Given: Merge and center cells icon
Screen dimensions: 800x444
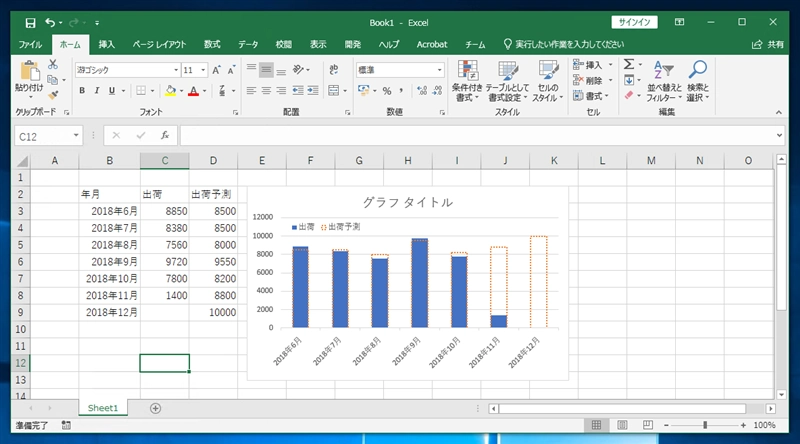Looking at the screenshot, I should (x=334, y=91).
